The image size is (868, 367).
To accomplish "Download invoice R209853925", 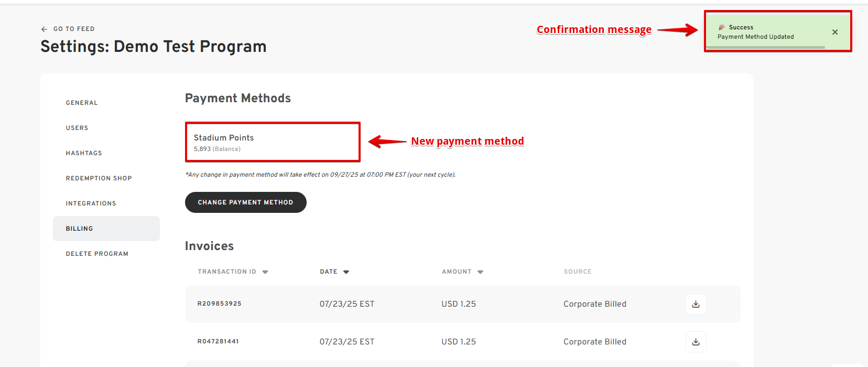I will [696, 304].
